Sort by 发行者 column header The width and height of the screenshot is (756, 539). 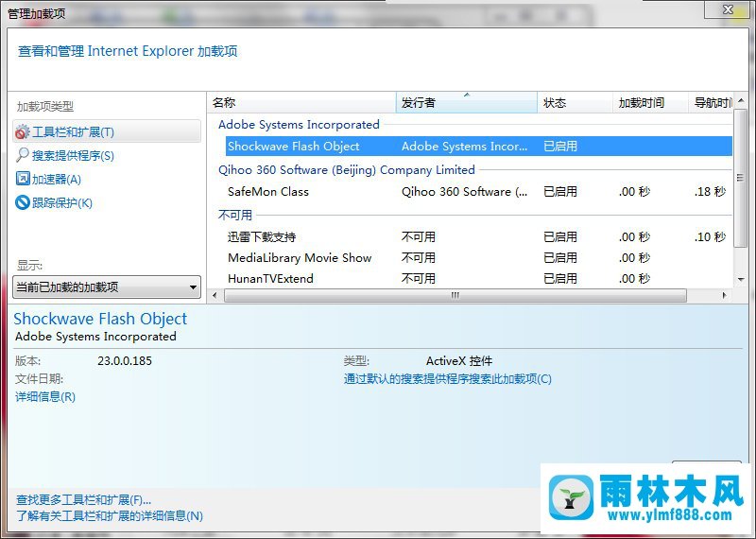pos(467,102)
